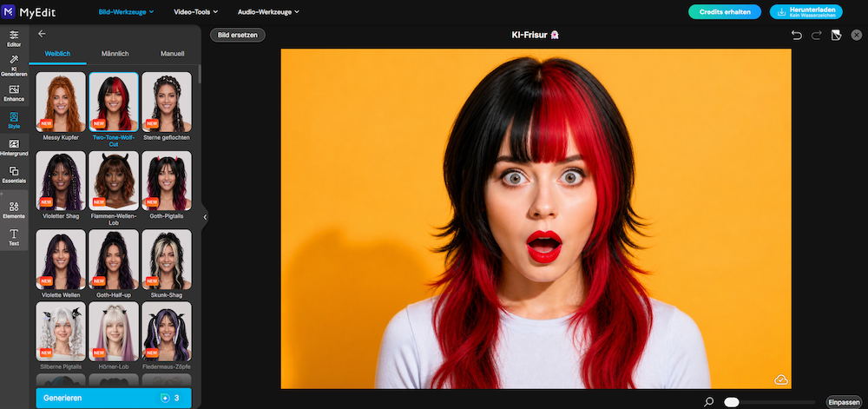Open Audio-Werkzeuge dropdown menu
The width and height of the screenshot is (868, 409).
(268, 11)
